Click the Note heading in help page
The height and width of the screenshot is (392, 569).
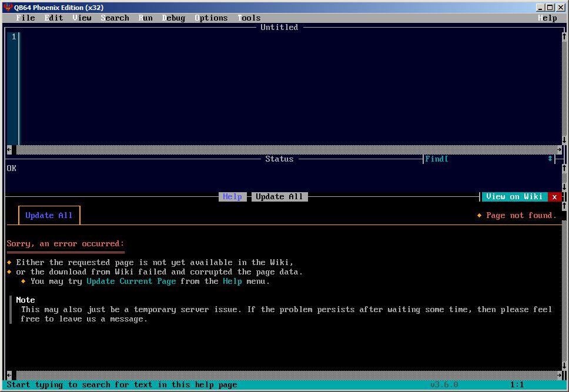[x=25, y=300]
